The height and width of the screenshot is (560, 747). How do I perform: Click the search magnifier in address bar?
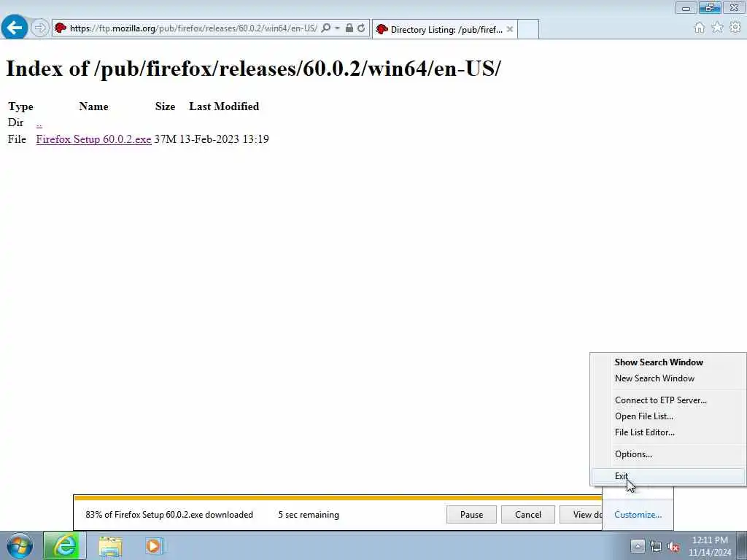pyautogui.click(x=326, y=28)
